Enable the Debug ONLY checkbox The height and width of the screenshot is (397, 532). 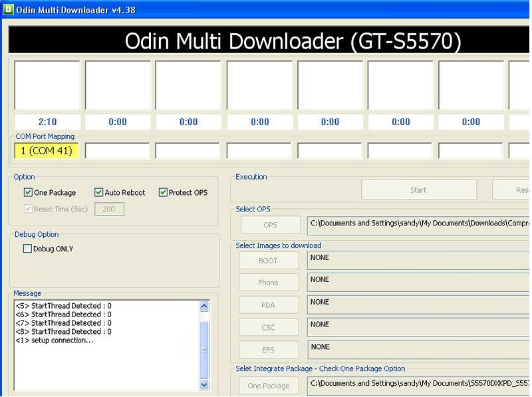pyautogui.click(x=27, y=249)
